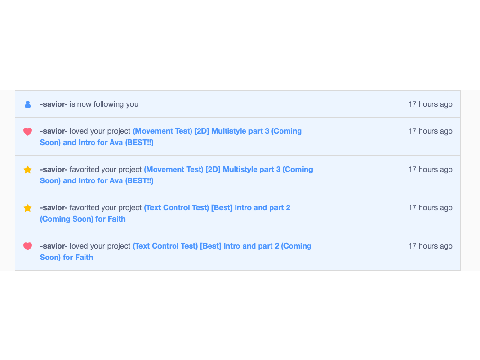Click the blue follower person icon
The height and width of the screenshot is (360, 480).
(28, 104)
